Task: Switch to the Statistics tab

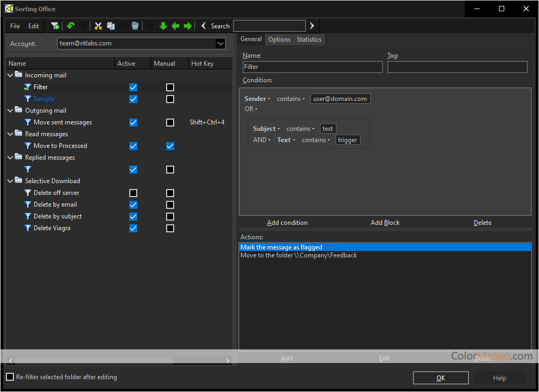Action: 309,40
